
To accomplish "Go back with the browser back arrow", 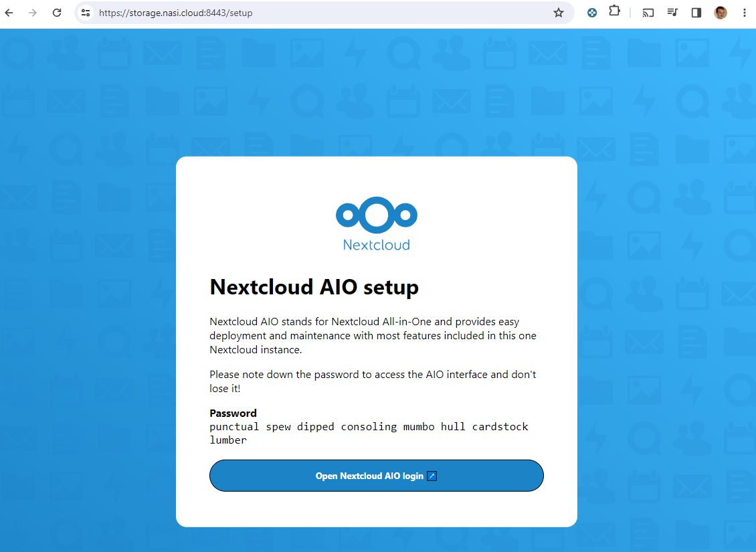I will [x=9, y=13].
